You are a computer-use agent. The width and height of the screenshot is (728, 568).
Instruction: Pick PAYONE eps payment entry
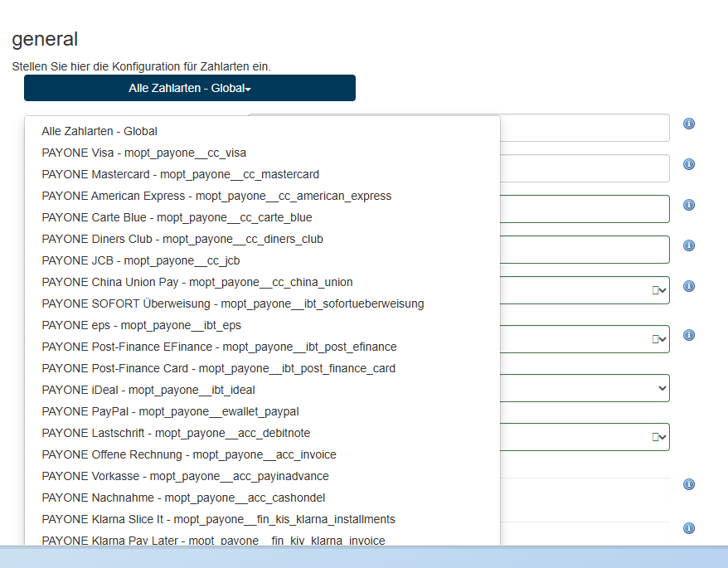141,325
